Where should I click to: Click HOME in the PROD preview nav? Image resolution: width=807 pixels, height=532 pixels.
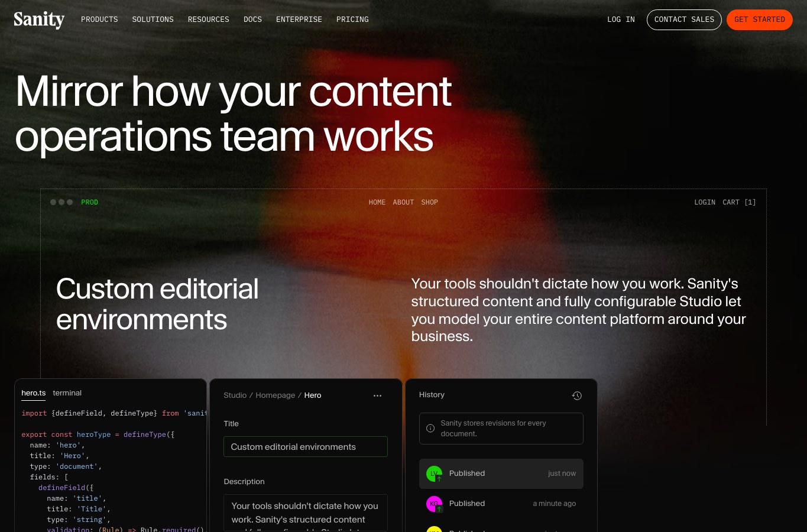click(x=377, y=202)
